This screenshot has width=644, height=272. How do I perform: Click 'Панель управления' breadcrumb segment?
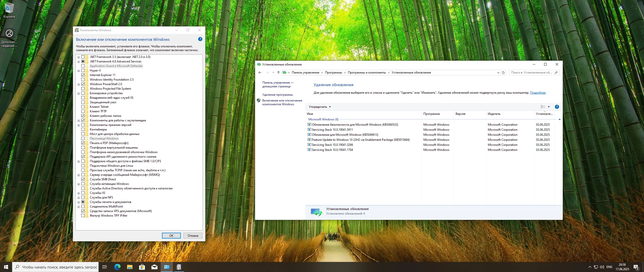305,73
